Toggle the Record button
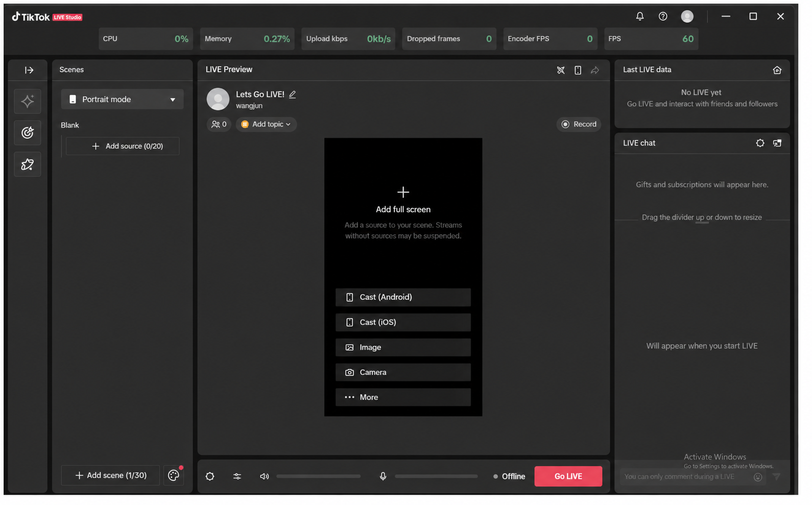The height and width of the screenshot is (505, 812). [579, 124]
